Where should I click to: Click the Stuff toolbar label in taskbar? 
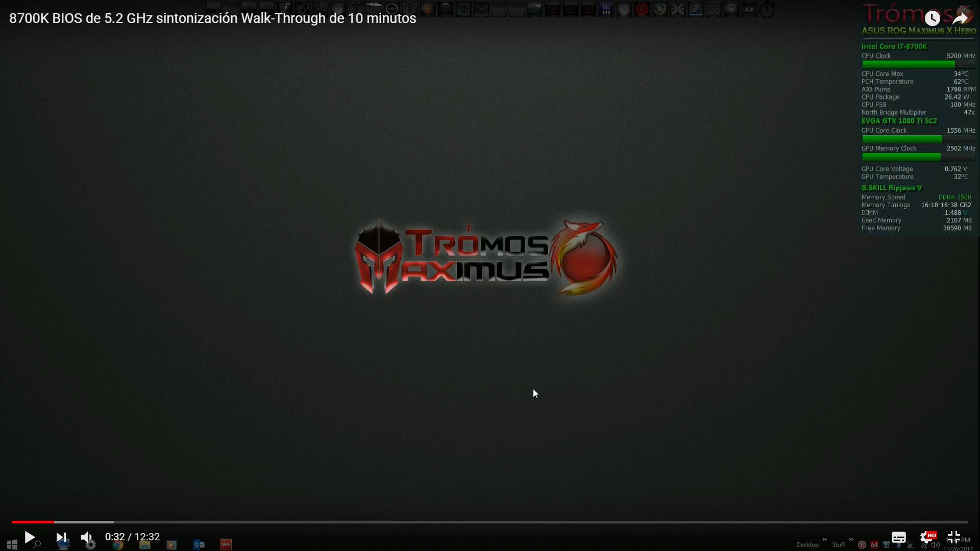(839, 545)
